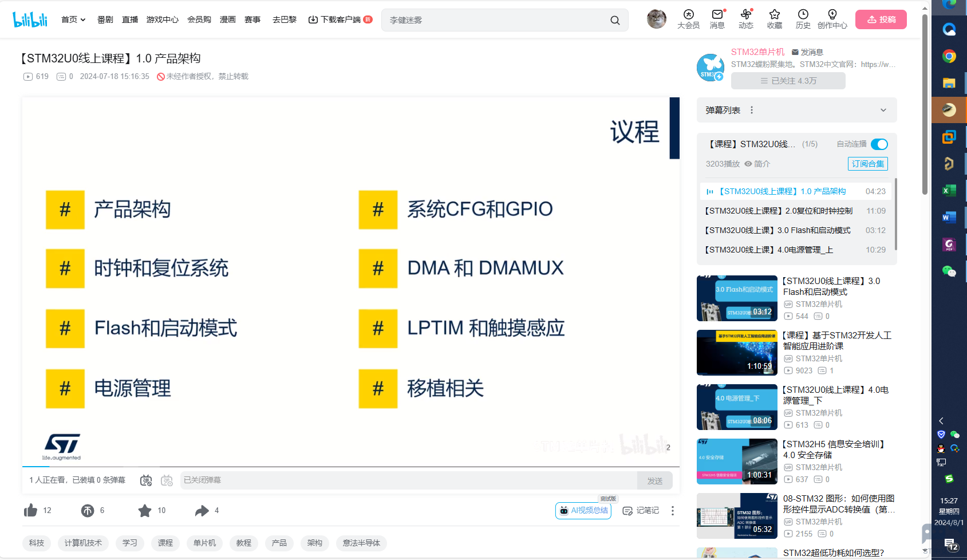
Task: Open the 去巴黎 navigation item
Action: (285, 19)
